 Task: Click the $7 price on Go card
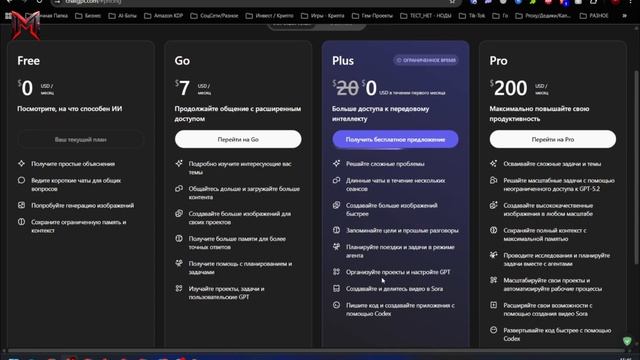182,88
